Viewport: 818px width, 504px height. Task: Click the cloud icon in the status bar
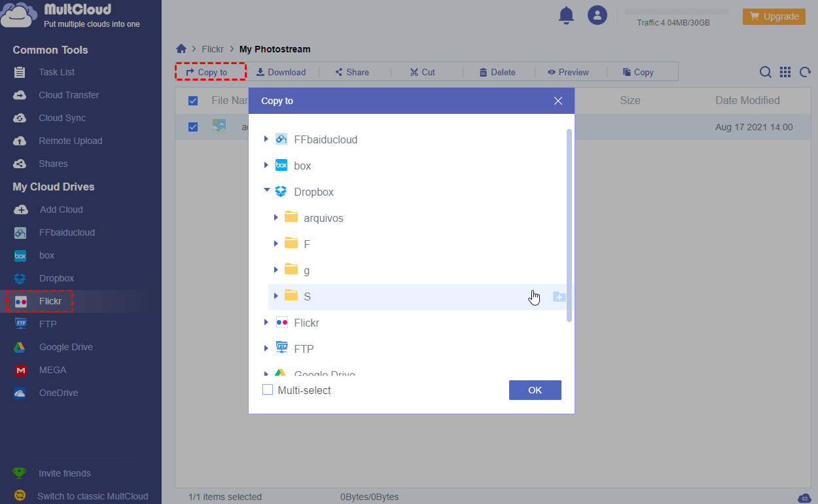pos(805,498)
